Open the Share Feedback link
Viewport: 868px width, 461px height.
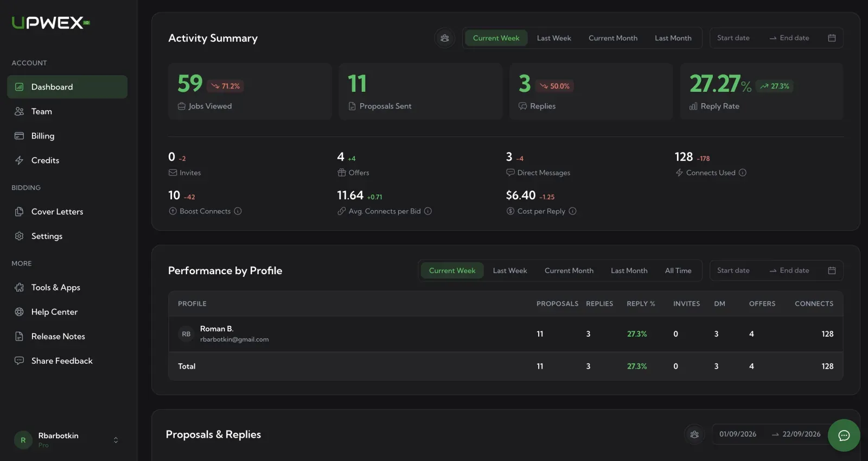67,361
